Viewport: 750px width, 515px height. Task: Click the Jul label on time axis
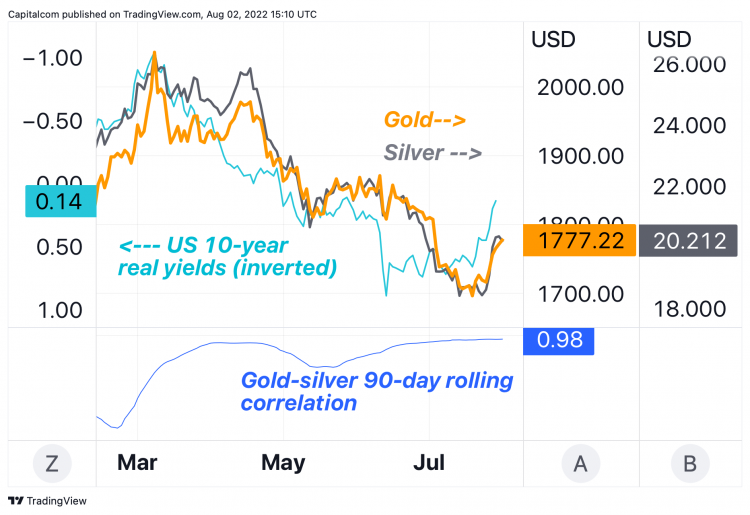tap(429, 462)
